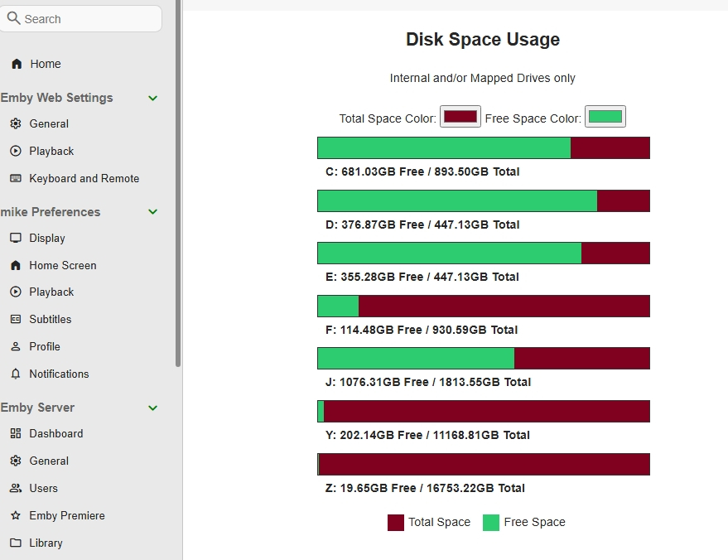The height and width of the screenshot is (560, 728).
Task: Click the Subtitles CC icon
Action: [x=15, y=319]
